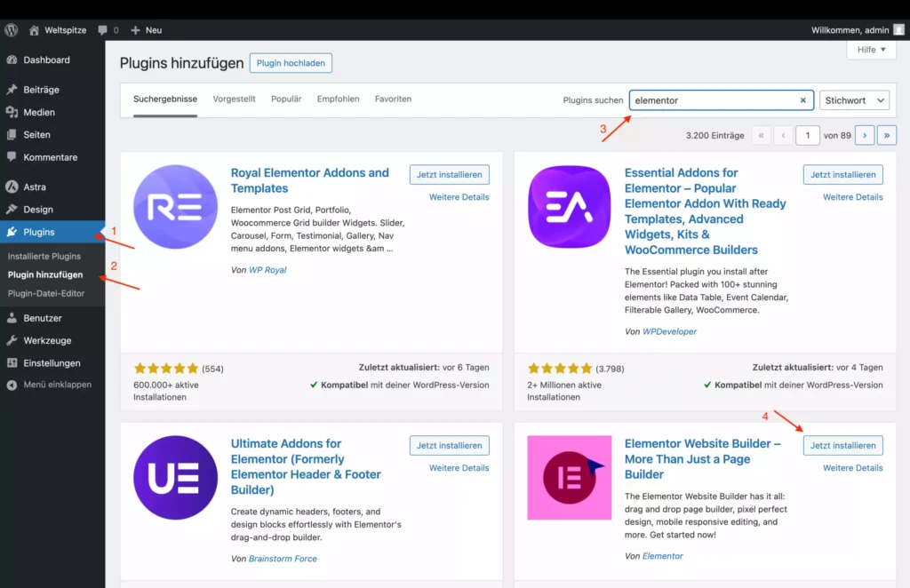910x588 pixels.
Task: Open Weitere Details for Royal Elementor Addons
Action: click(459, 197)
